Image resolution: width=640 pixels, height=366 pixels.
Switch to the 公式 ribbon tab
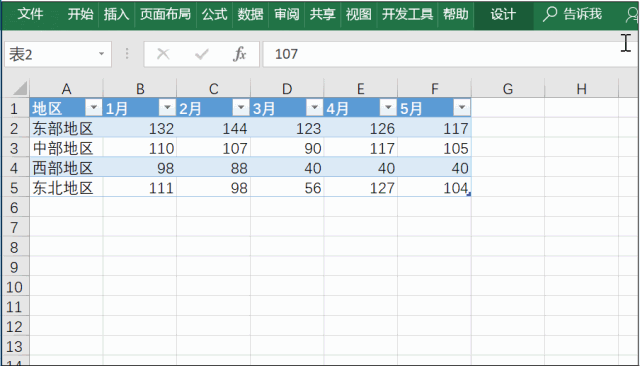[214, 14]
